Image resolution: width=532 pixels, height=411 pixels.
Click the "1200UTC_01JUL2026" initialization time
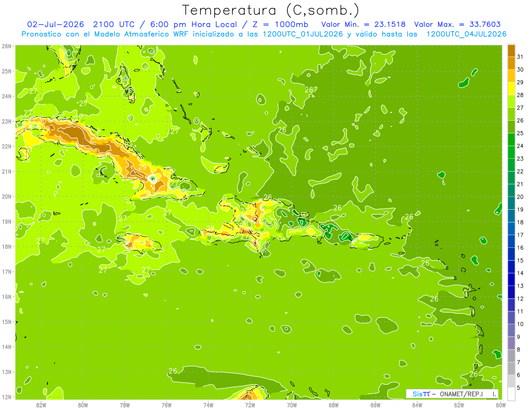tap(303, 34)
